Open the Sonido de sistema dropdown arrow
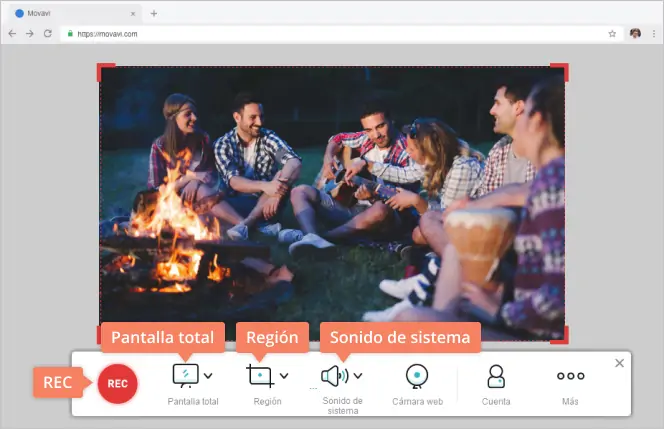Image resolution: width=664 pixels, height=429 pixels. click(358, 376)
